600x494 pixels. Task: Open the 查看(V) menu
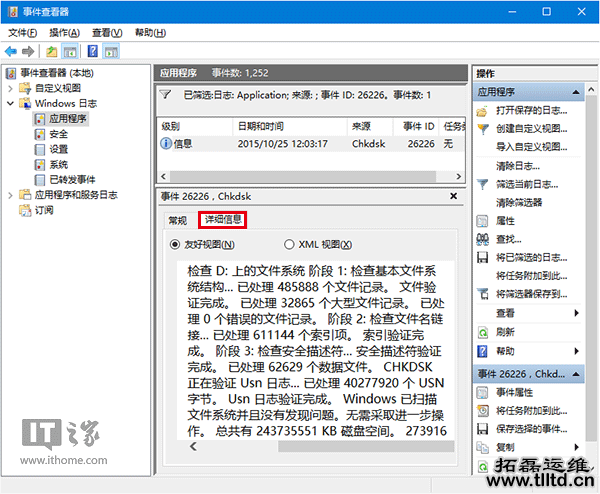coord(107,33)
